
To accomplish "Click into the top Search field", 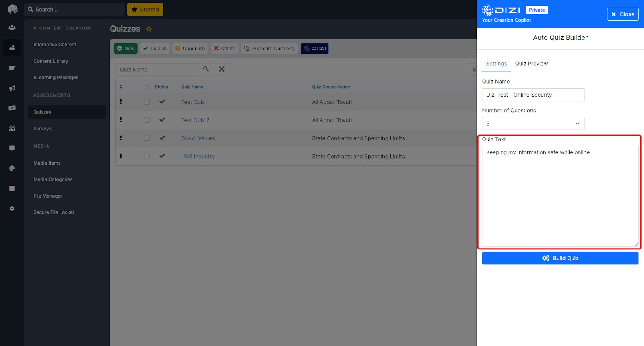I will pyautogui.click(x=74, y=9).
